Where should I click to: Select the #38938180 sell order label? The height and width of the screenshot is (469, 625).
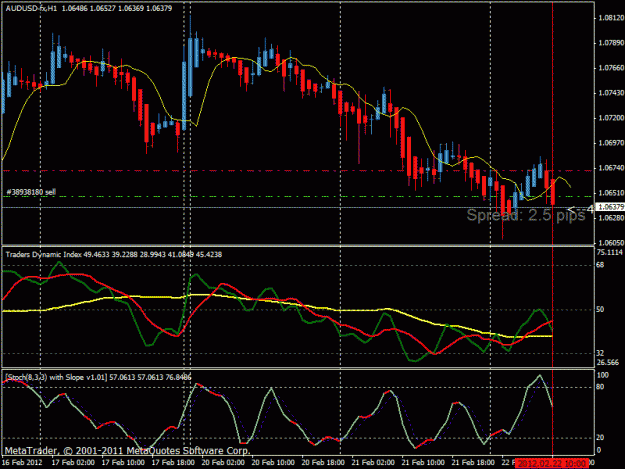tap(31, 192)
